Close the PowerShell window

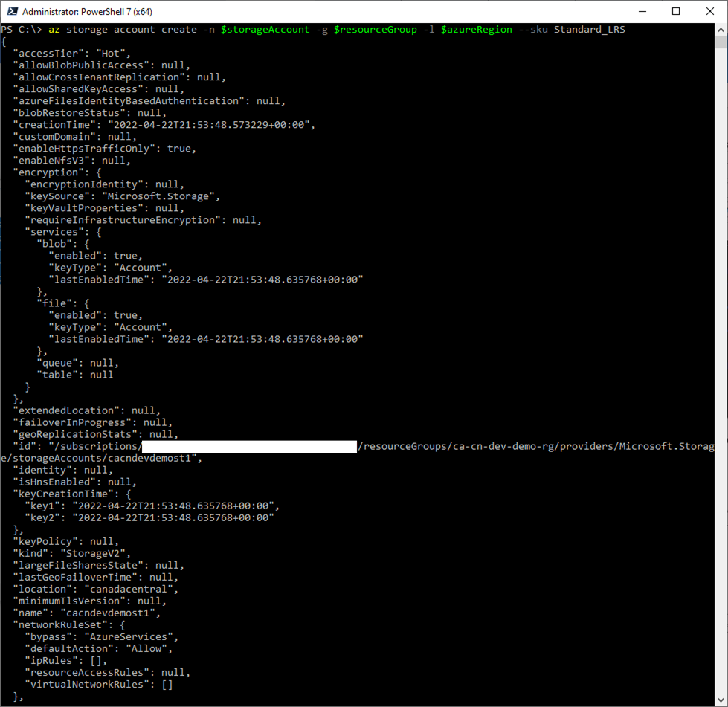pyautogui.click(x=710, y=11)
